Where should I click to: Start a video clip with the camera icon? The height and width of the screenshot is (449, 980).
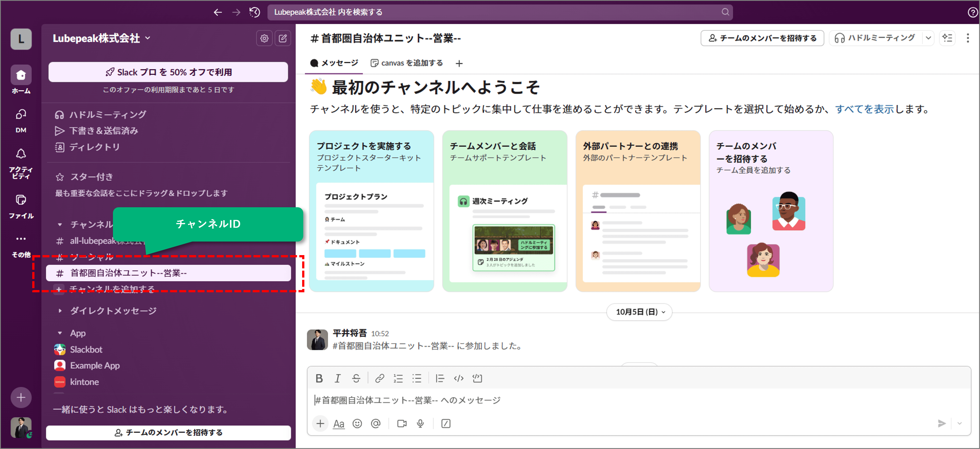pyautogui.click(x=401, y=423)
